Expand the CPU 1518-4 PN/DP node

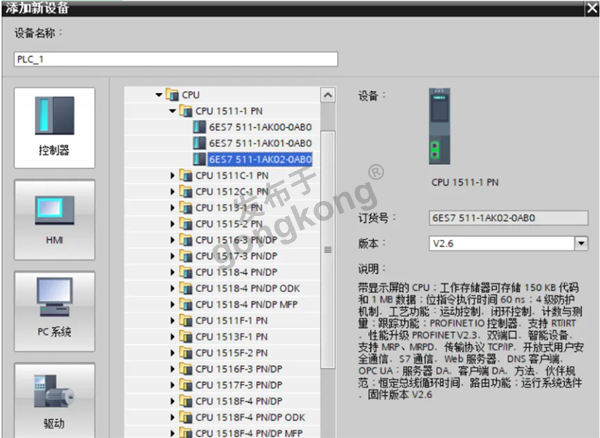tap(173, 272)
